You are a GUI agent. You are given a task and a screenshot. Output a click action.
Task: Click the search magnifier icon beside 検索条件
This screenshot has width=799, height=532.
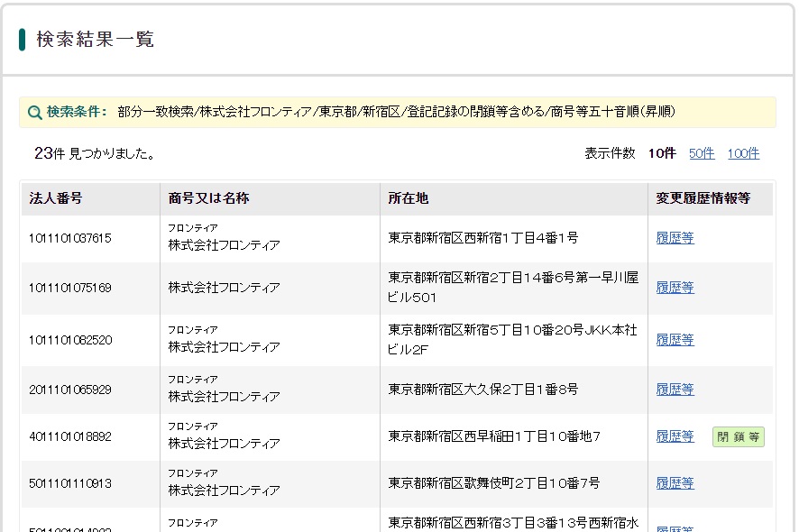[34, 112]
